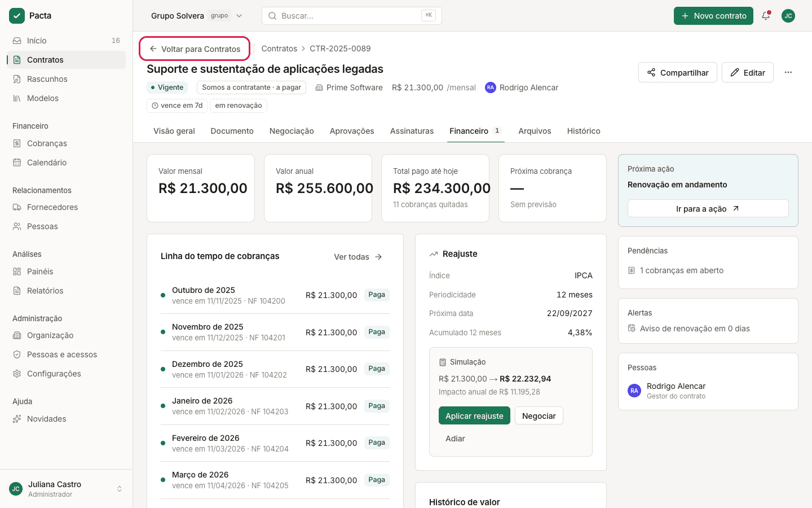Click the Painéis dashboard icon

coord(17,271)
